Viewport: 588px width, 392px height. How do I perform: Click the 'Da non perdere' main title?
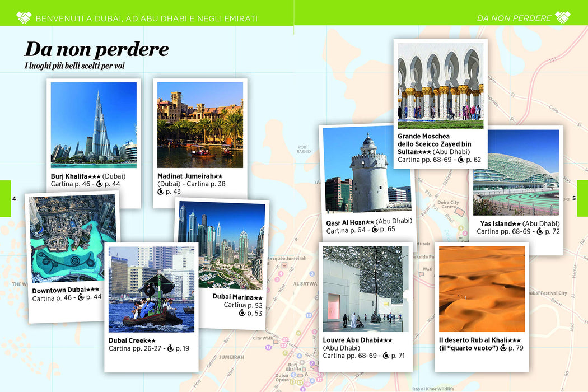point(96,49)
